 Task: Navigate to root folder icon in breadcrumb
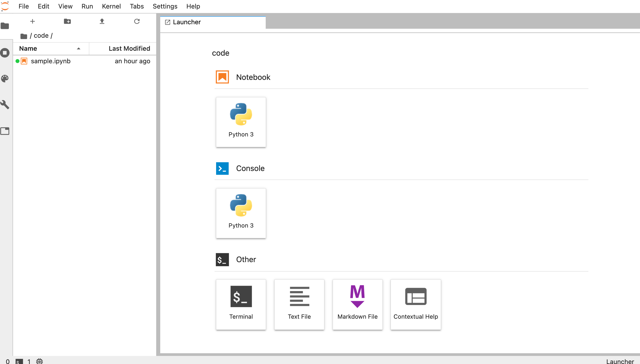click(24, 36)
